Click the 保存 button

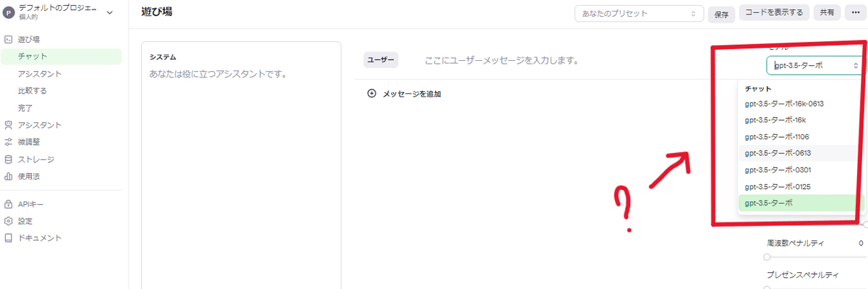tap(721, 14)
